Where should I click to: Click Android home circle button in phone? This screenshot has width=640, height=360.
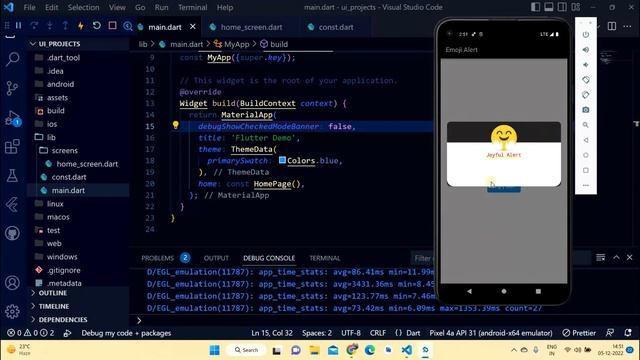pos(504,291)
